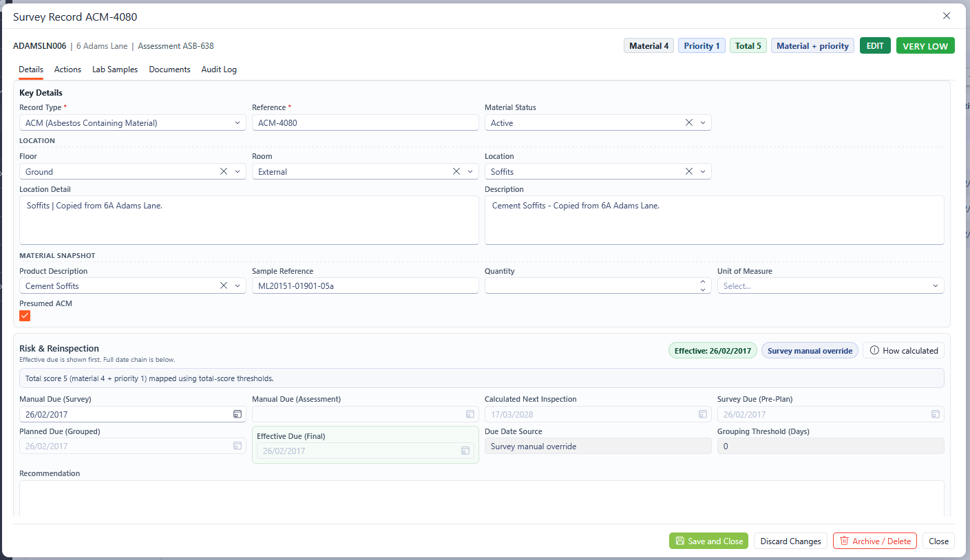Open the Unit of Measure dropdown
This screenshot has height=560, width=970.
[x=935, y=286]
